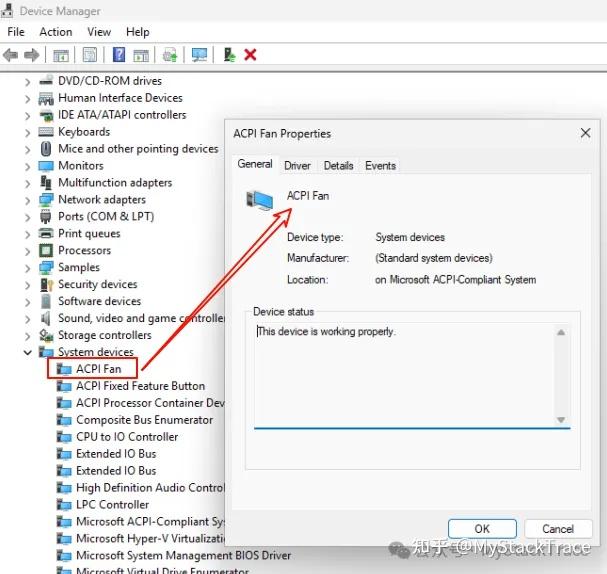The height and width of the screenshot is (574, 607).
Task: Expand the Processors node chevron
Action: click(x=27, y=251)
